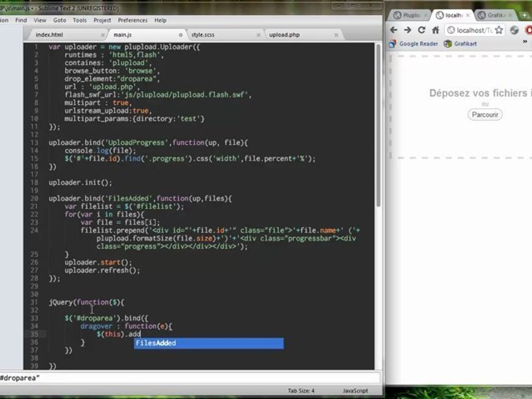This screenshot has width=532, height=399.
Task: Click the Google Reader bookmark icon
Action: point(392,44)
